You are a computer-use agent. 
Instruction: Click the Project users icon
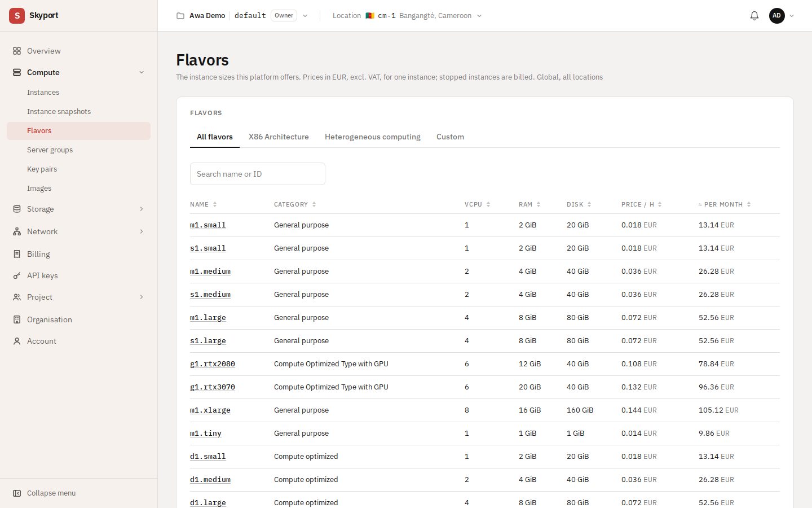tap(17, 297)
